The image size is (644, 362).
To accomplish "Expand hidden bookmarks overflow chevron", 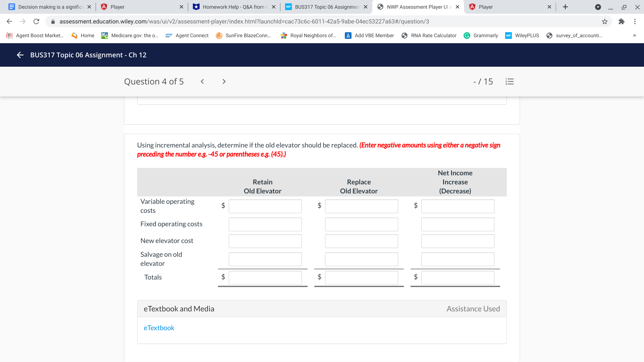I will (x=634, y=36).
